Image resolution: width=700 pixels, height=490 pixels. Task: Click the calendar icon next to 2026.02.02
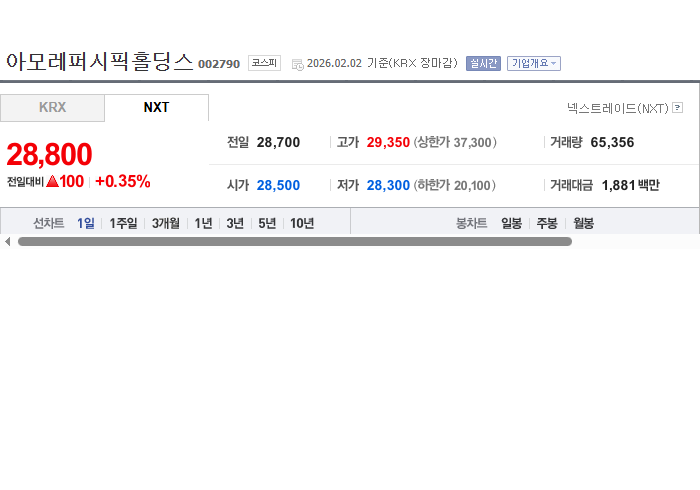point(297,64)
